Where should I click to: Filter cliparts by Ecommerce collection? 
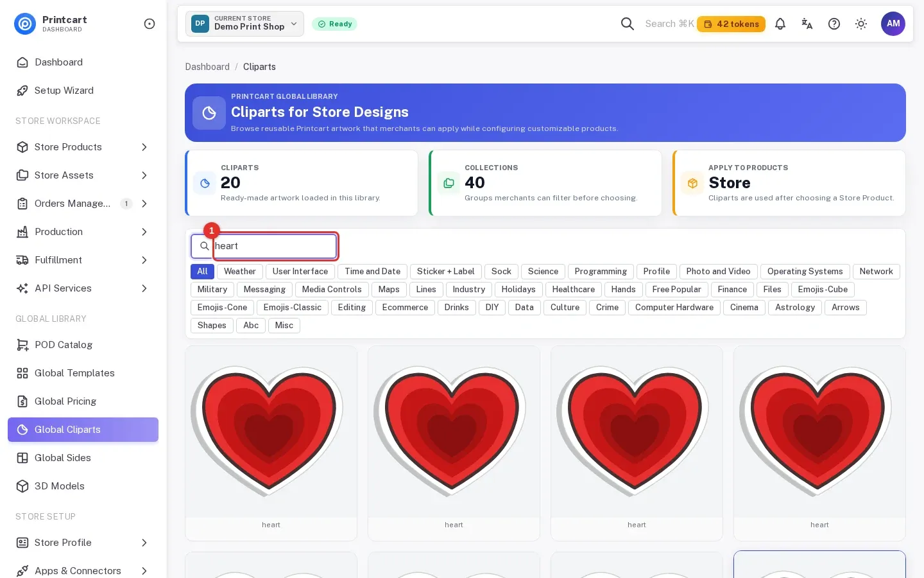click(x=405, y=308)
